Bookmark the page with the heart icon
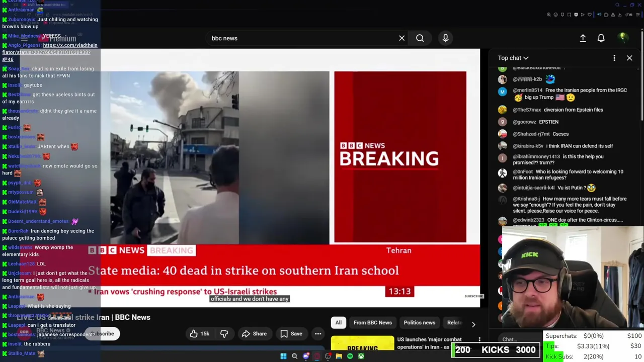 tap(590, 15)
